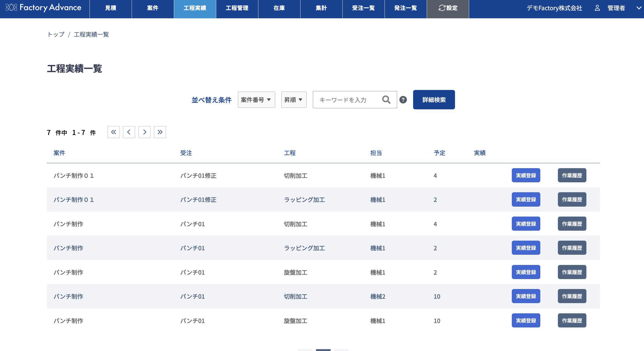This screenshot has width=644, height=351.
Task: Open the 昇順 sort order dropdown
Action: pos(293,100)
